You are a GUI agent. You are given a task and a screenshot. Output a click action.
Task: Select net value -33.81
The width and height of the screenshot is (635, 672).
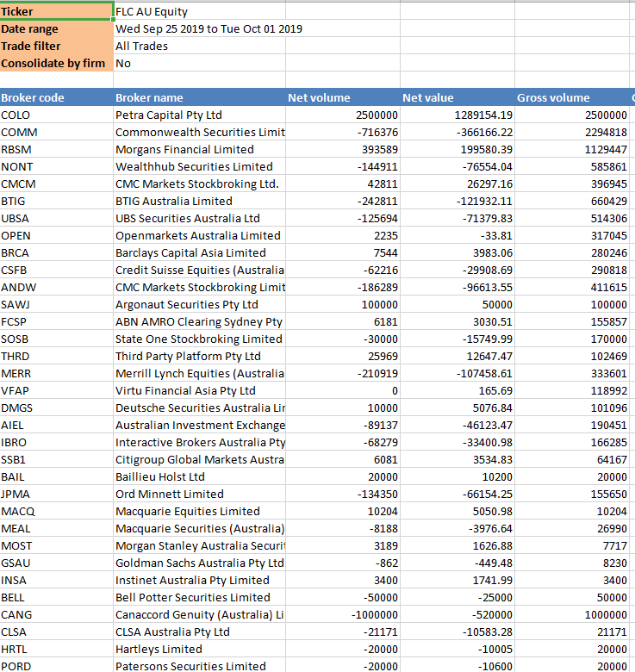pyautogui.click(x=458, y=235)
